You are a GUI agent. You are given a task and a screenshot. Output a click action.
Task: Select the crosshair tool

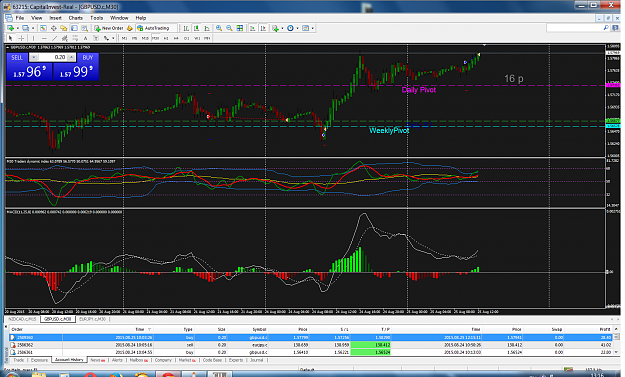click(x=21, y=38)
